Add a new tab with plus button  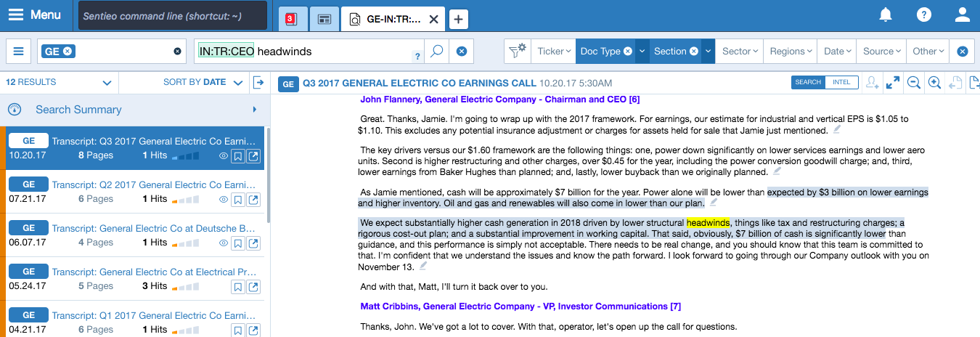click(x=459, y=20)
